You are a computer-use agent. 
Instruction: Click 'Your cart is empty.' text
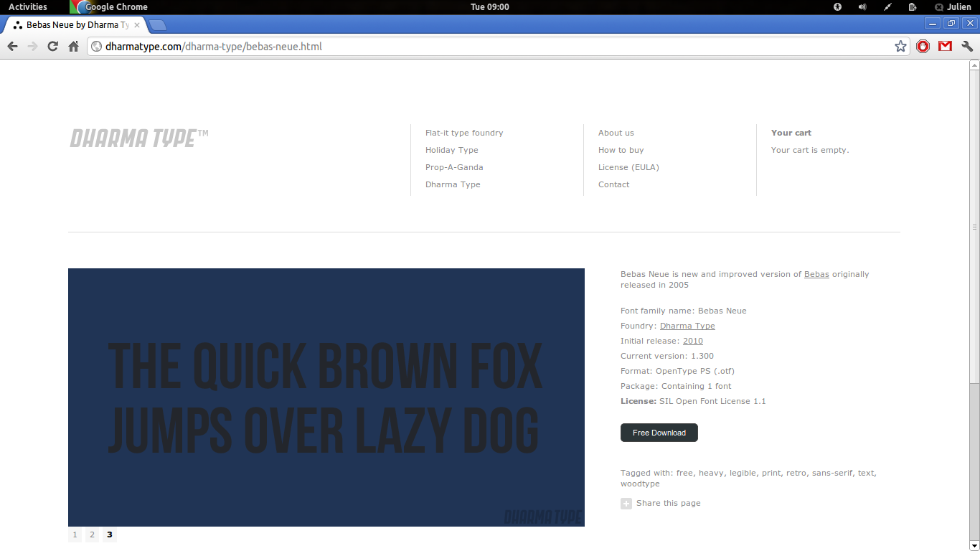coord(810,150)
